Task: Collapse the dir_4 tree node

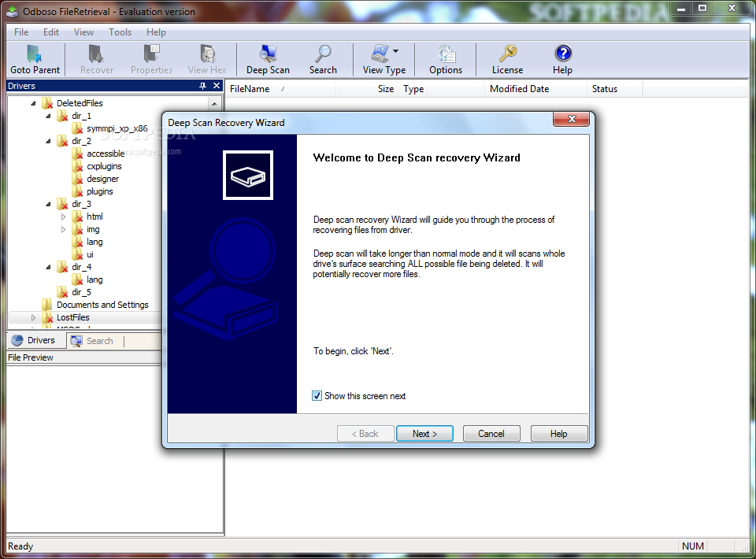Action: pos(48,267)
